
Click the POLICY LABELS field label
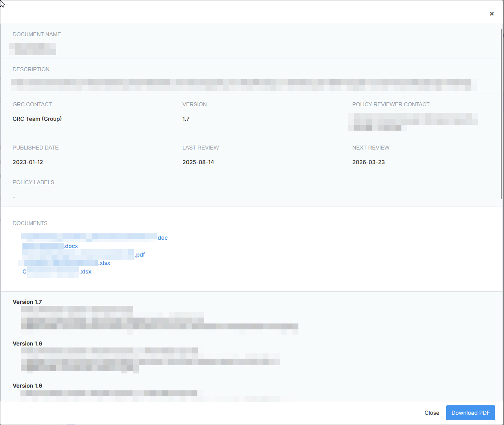click(x=33, y=182)
